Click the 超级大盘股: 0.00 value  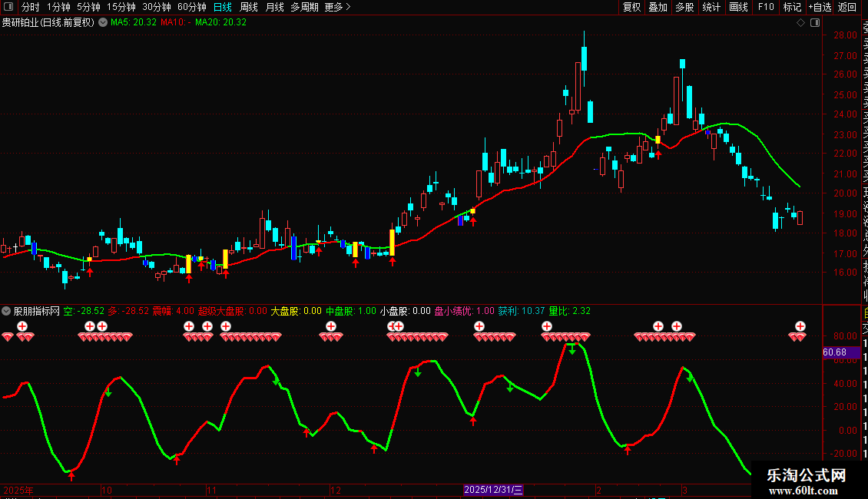[233, 311]
